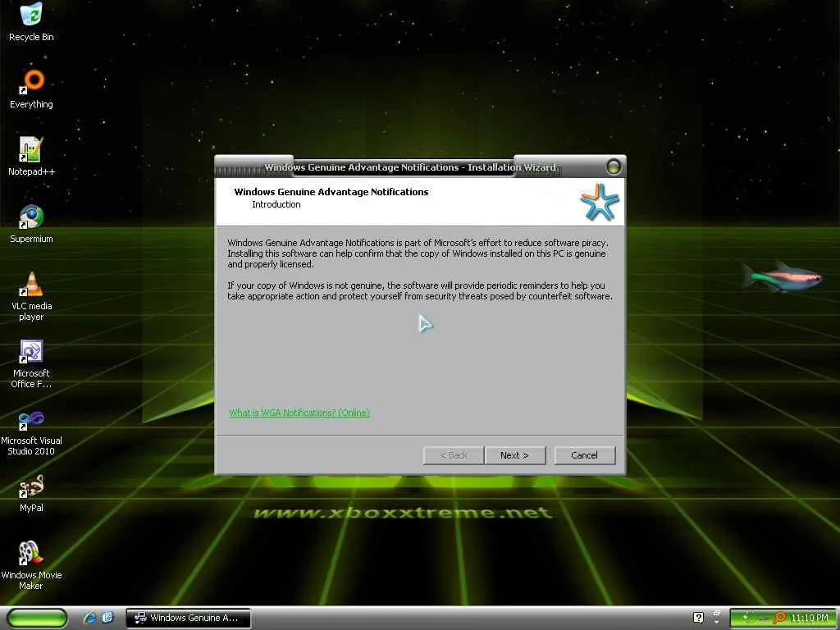Cancel the WGA installation wizard

584,455
